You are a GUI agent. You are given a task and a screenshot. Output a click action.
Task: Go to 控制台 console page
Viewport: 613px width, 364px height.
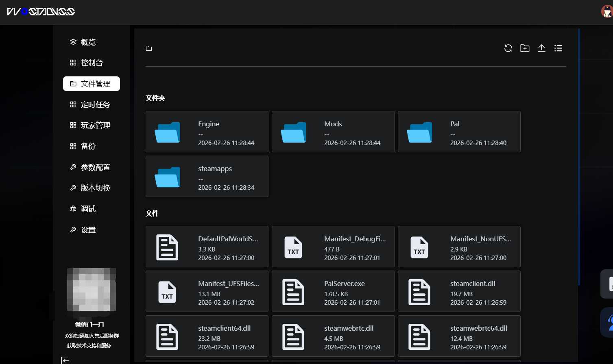pos(92,63)
